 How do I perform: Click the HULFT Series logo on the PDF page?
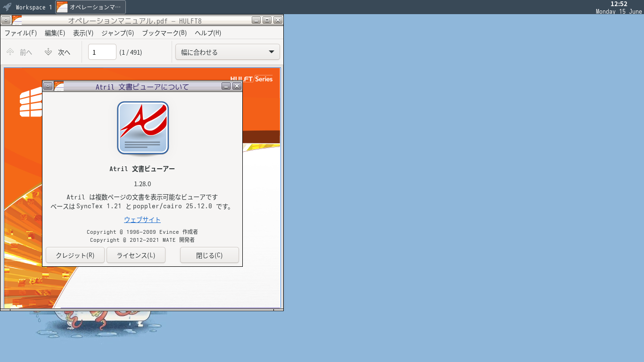point(251,79)
